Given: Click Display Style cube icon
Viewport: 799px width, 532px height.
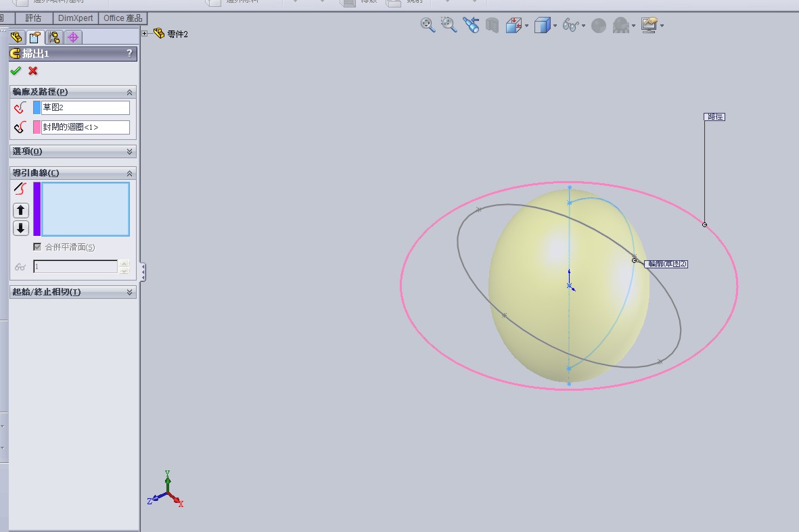Looking at the screenshot, I should [x=542, y=25].
